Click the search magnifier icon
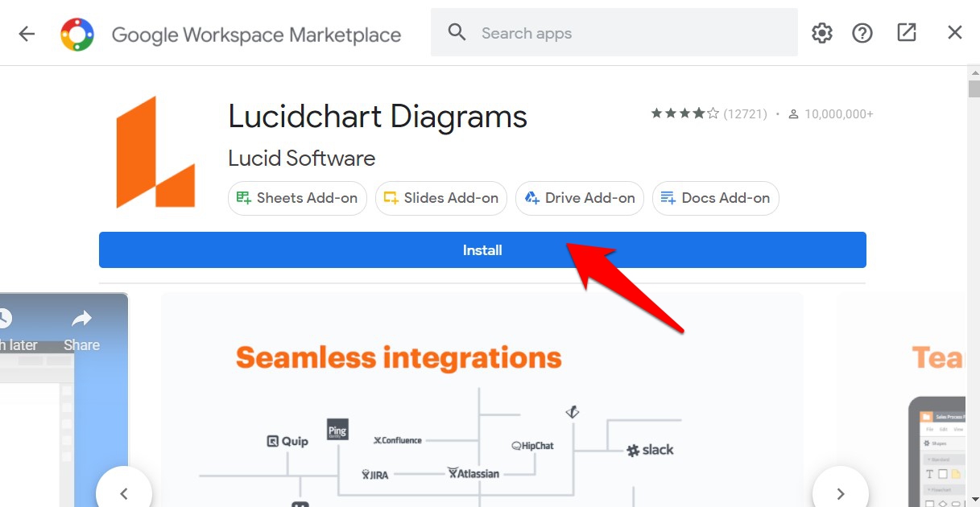Viewport: 980px width, 507px height. tap(457, 32)
